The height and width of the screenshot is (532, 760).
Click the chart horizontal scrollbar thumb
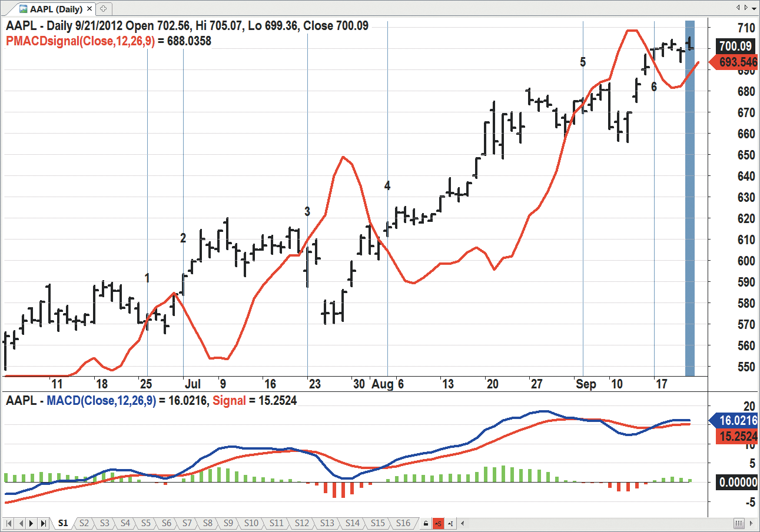tap(739, 523)
